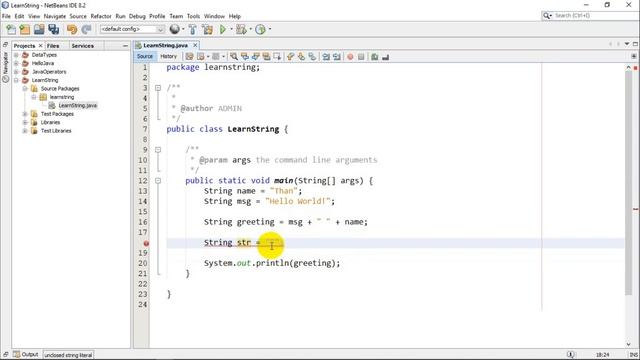Screen dimensions: 640x360
Task: Open the browser globe dropdown arrow
Action: click(183, 29)
